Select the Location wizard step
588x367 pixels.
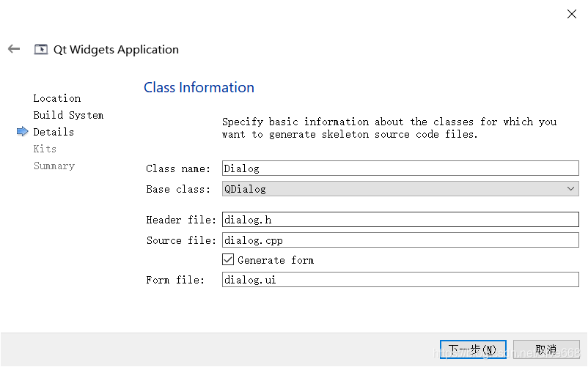tap(57, 98)
